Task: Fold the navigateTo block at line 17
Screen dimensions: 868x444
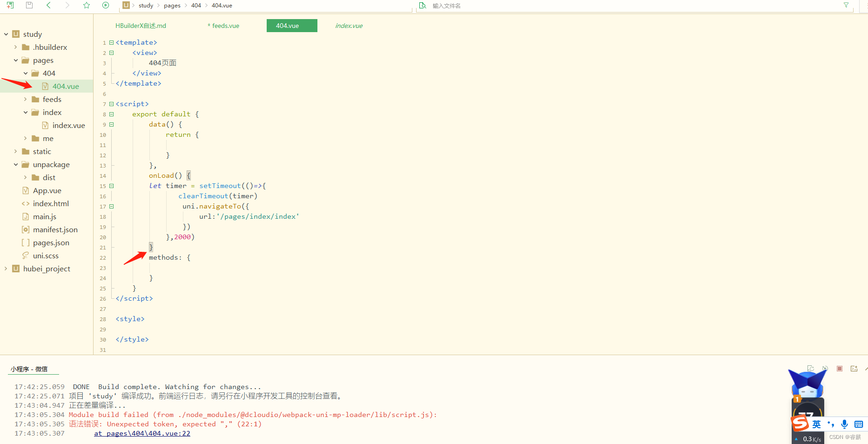Action: (112, 206)
